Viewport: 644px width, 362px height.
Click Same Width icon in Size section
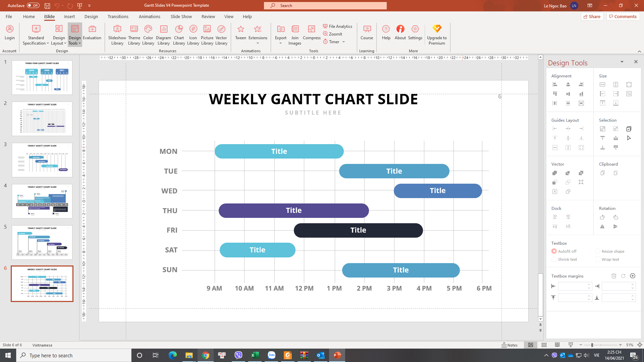(x=602, y=84)
